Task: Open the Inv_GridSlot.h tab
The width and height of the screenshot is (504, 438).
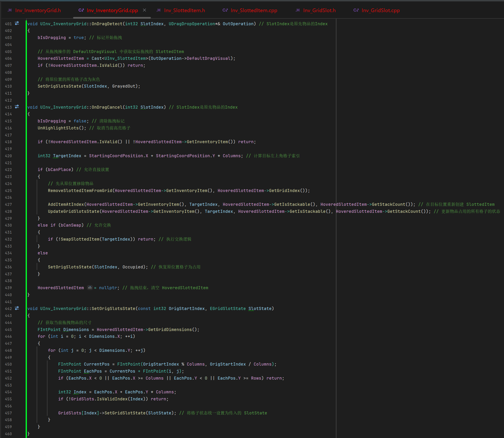Action: [319, 10]
